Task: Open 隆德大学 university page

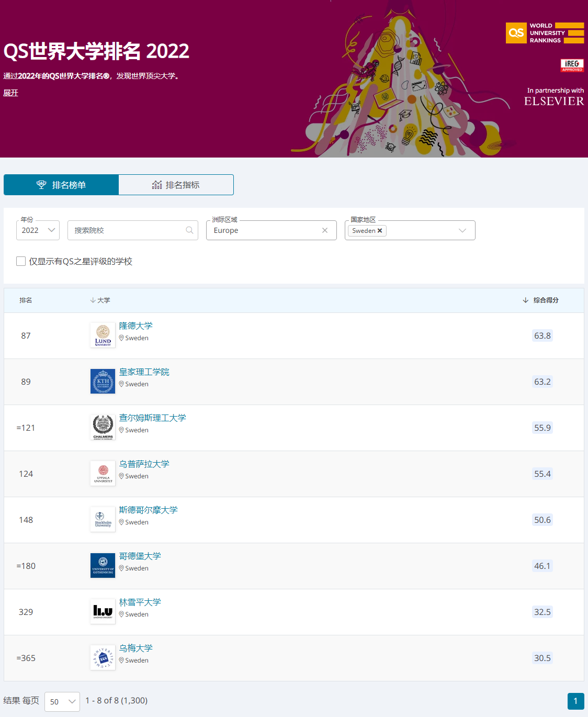Action: pyautogui.click(x=135, y=326)
